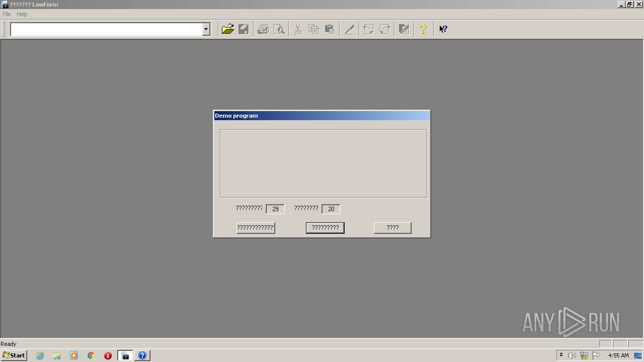Click the default middle dialog button

[325, 228]
